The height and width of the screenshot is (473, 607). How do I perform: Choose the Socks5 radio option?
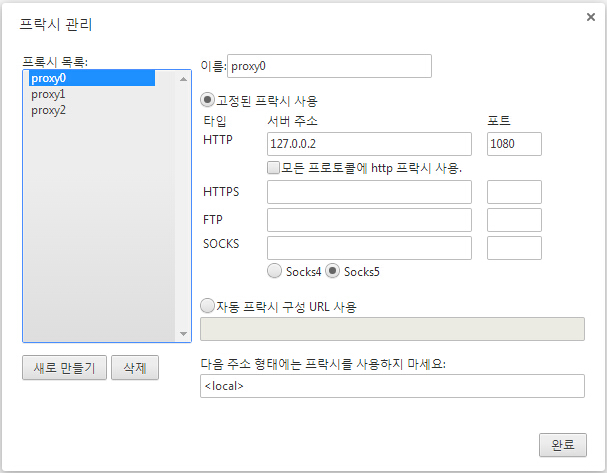pyautogui.click(x=333, y=271)
